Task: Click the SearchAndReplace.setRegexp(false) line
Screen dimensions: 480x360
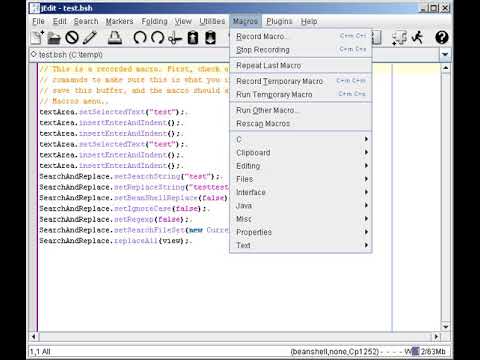Action: (x=115, y=219)
